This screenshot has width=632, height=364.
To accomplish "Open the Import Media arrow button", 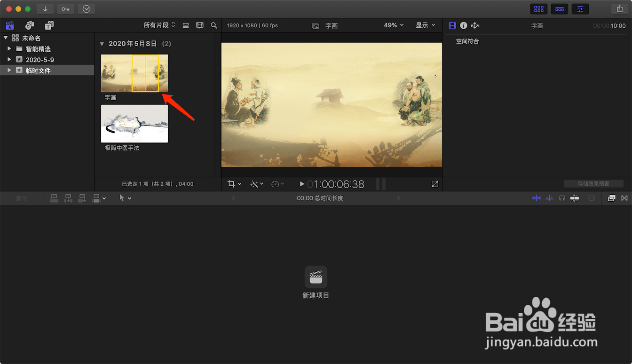I will coord(45,9).
